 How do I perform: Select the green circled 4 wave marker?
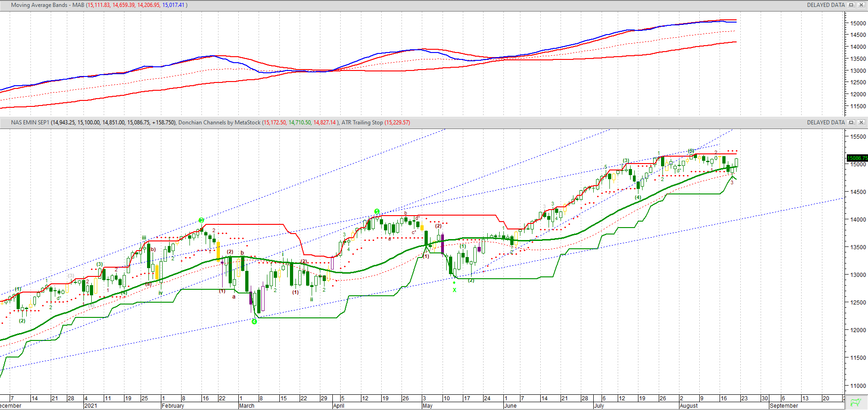[x=254, y=322]
